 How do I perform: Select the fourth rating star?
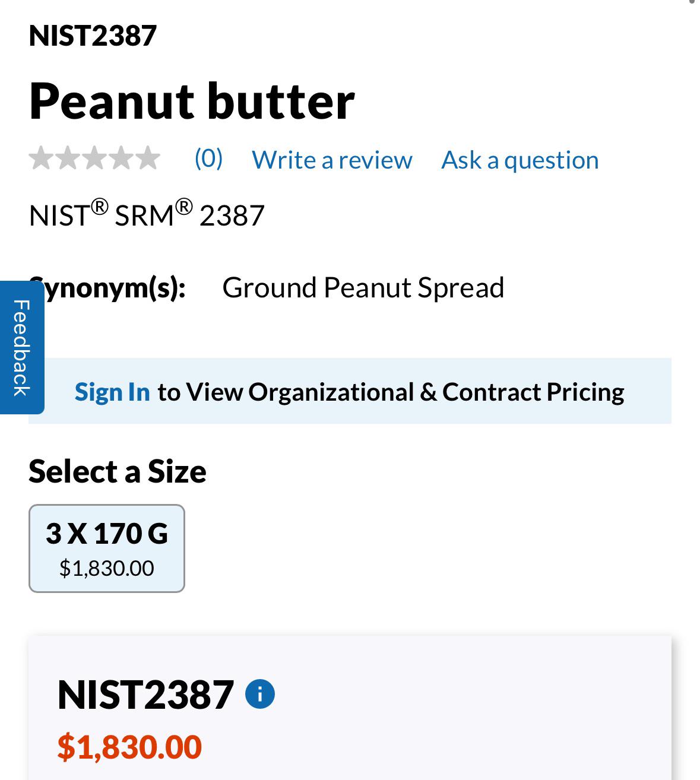click(121, 158)
